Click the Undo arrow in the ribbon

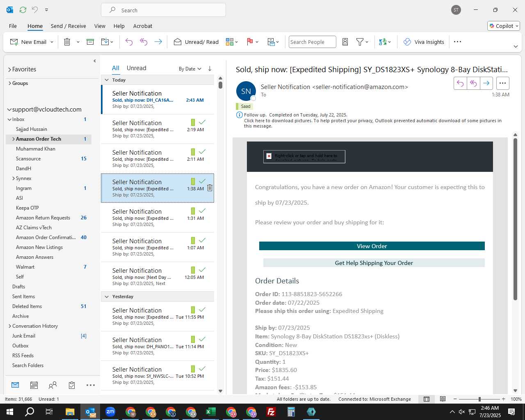point(129,42)
